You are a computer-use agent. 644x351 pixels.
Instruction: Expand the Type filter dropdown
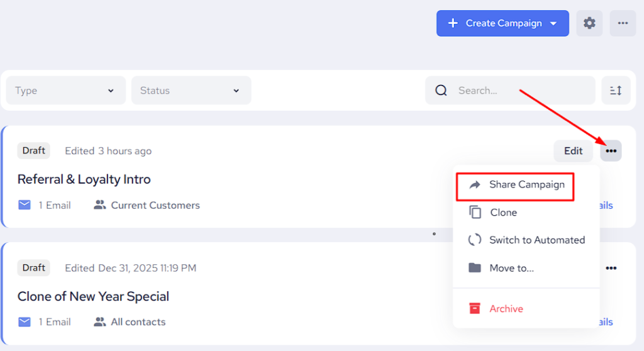65,91
